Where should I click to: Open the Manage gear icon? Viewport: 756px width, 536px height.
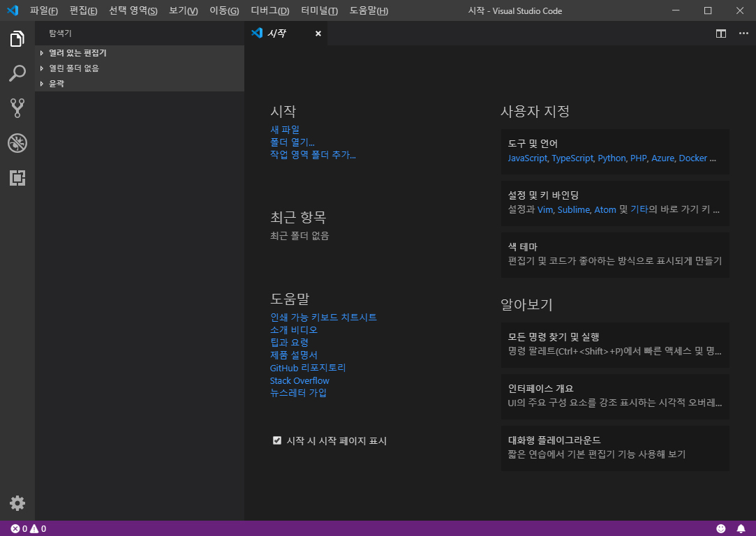tap(17, 503)
